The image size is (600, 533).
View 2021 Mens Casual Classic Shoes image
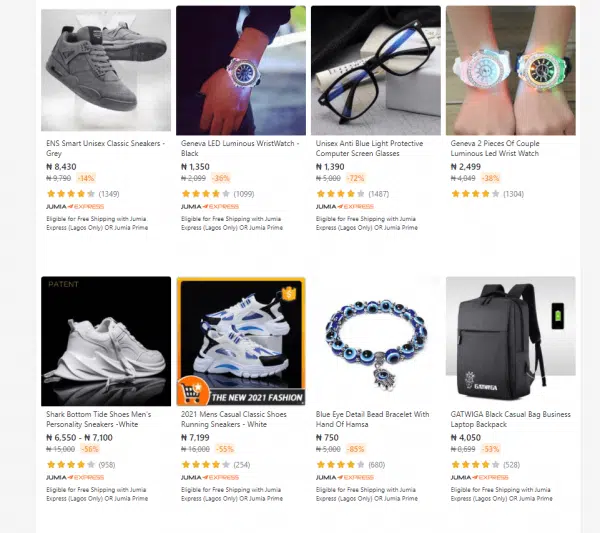241,341
